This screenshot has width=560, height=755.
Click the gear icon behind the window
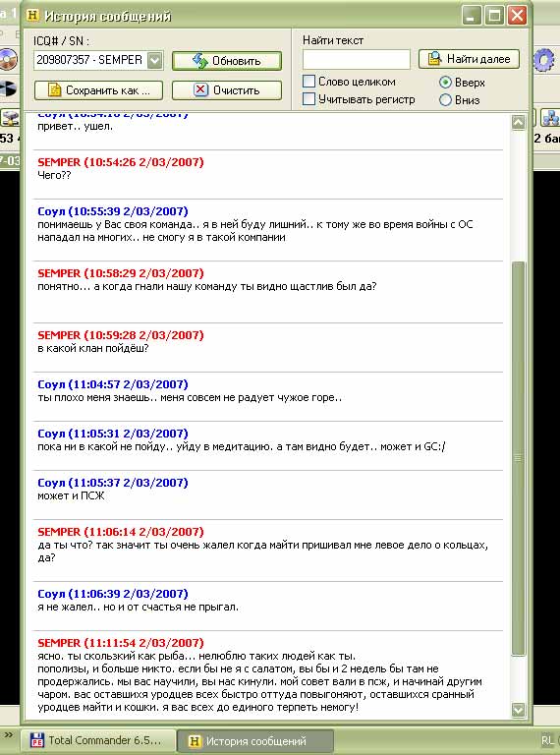[544, 60]
